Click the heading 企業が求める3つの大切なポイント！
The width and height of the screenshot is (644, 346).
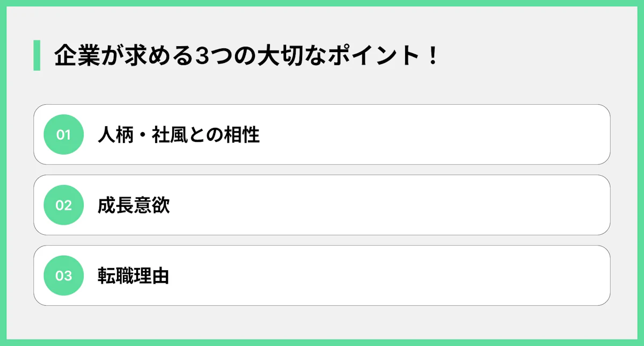coord(246,56)
